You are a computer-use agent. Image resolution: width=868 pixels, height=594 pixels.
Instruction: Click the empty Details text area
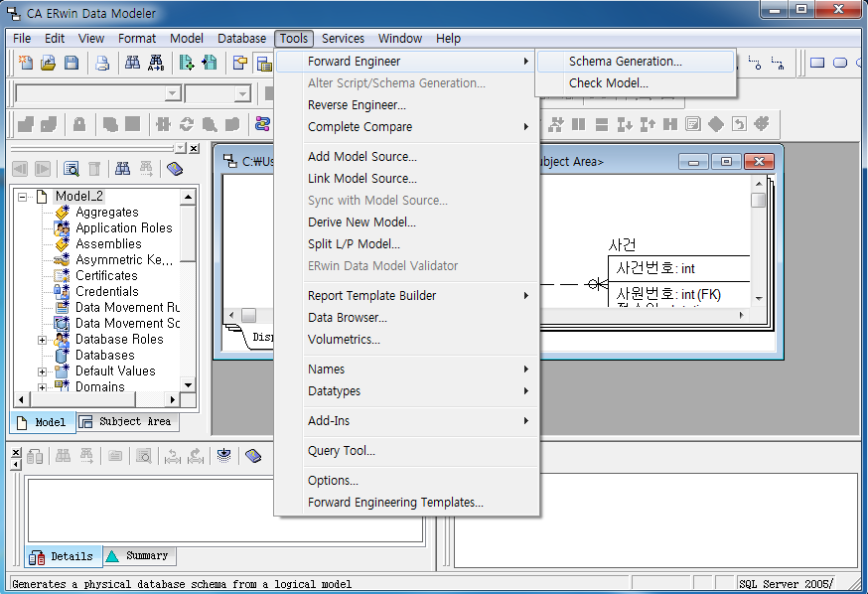point(225,510)
